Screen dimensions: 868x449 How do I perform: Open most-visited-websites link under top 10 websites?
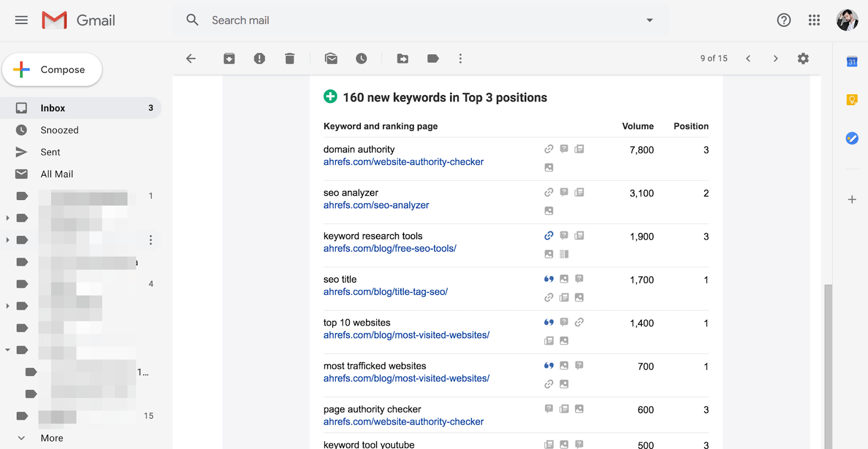tap(406, 335)
